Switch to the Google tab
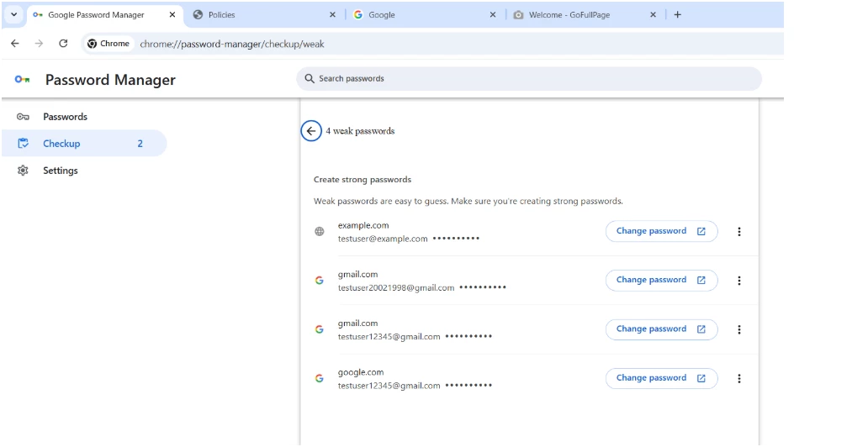Viewport: 868px width, 447px height. (425, 15)
